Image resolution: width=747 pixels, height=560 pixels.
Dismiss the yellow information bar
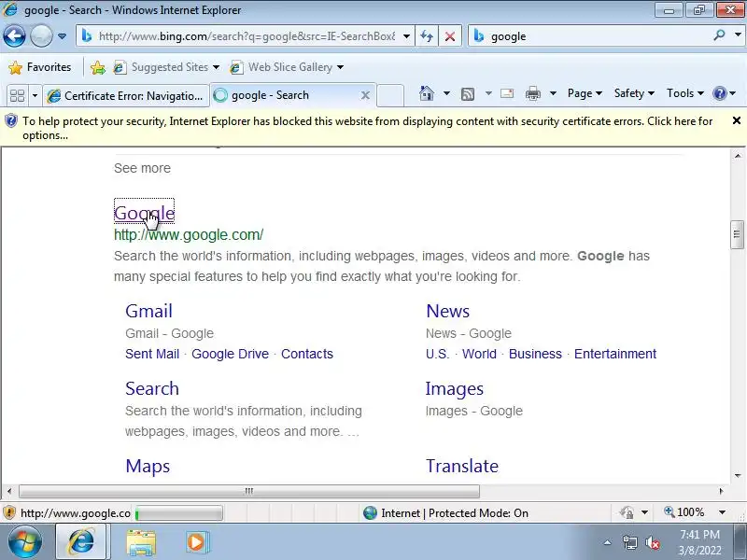737,121
